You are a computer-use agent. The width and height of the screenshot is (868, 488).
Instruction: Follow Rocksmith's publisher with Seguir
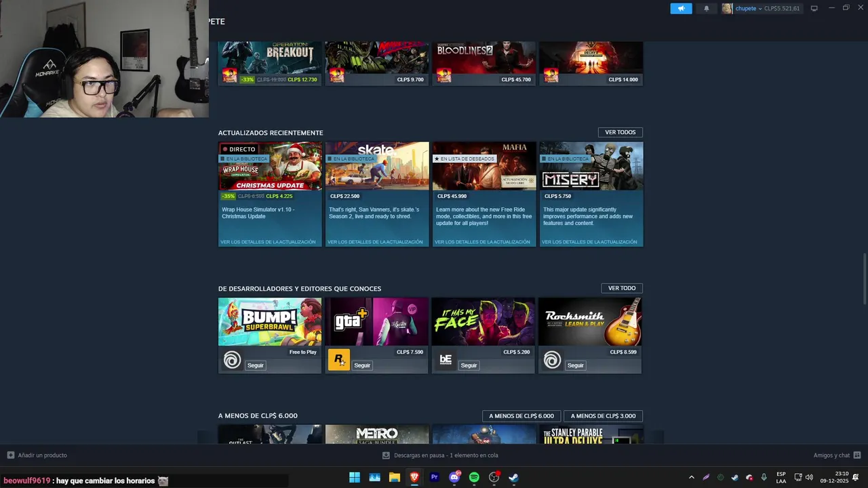point(576,365)
